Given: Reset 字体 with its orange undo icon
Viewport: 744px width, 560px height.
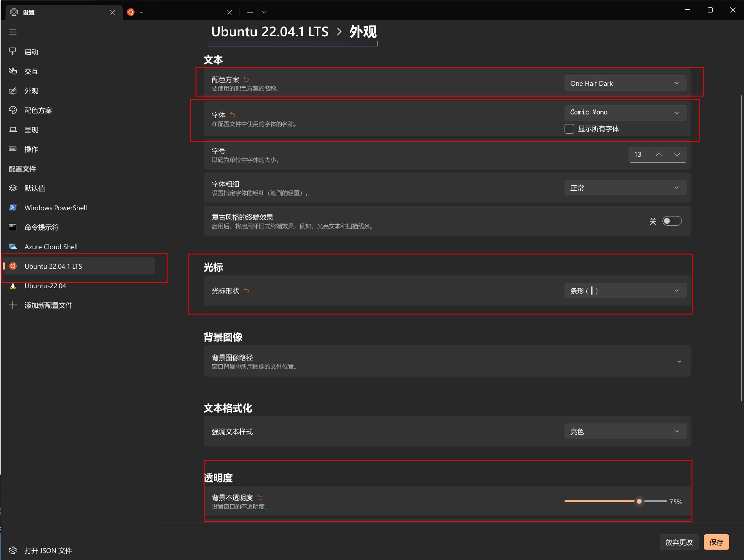Looking at the screenshot, I should (x=233, y=115).
